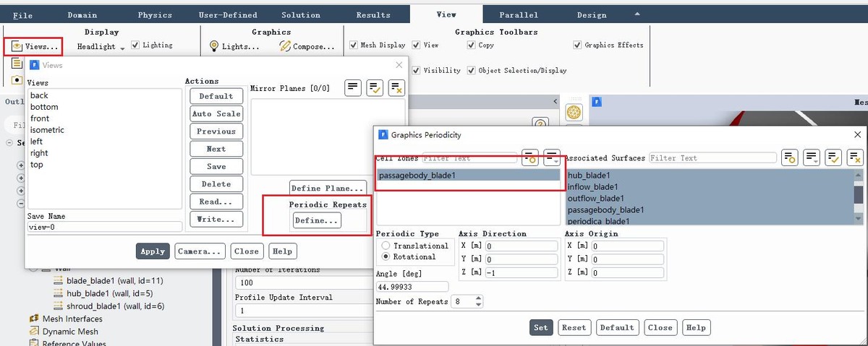The height and width of the screenshot is (346, 868).
Task: Toggle the Copy toolbar checkbox
Action: [471, 45]
